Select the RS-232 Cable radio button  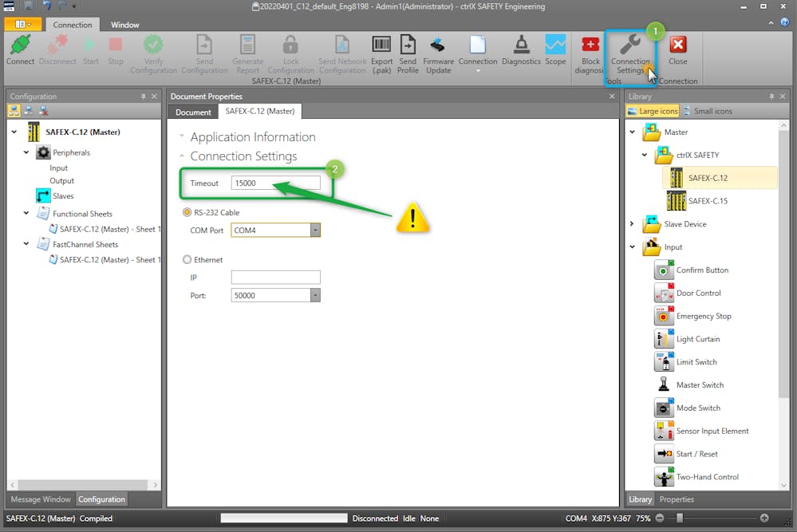point(187,212)
